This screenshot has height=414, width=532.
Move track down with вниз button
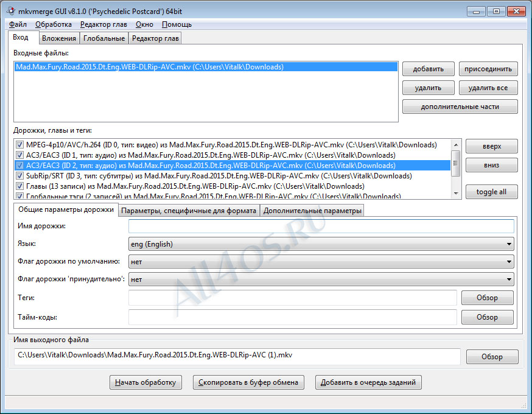(492, 165)
